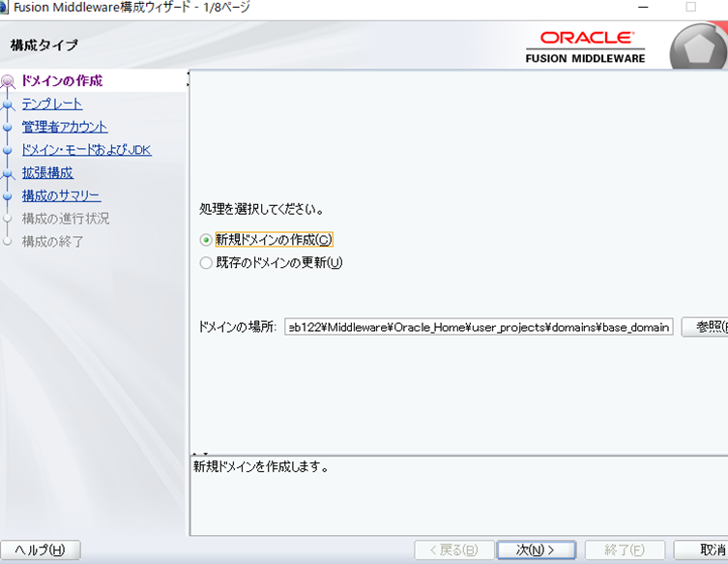728x564 pixels.
Task: Click the step bullet beside 管理者アカウント
Action: click(8, 128)
